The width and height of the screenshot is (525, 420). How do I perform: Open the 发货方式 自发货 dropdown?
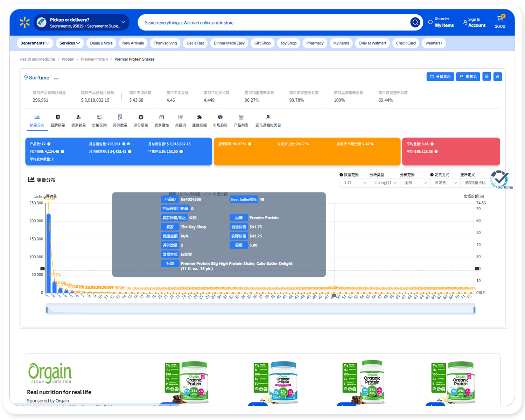446,183
